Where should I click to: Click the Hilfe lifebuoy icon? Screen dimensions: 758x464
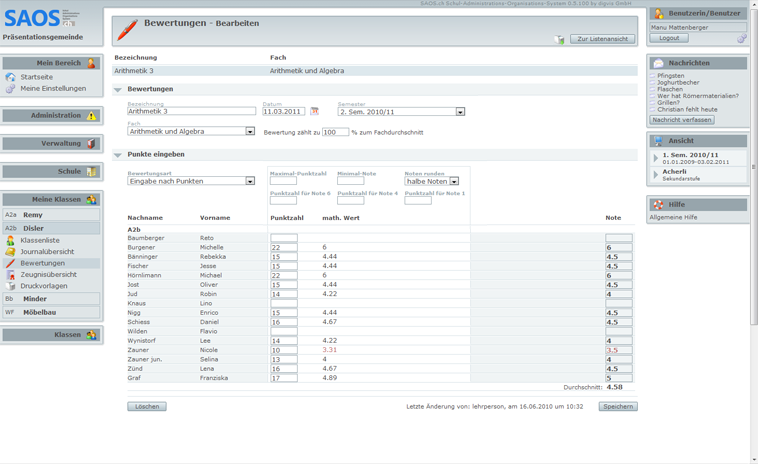click(658, 204)
